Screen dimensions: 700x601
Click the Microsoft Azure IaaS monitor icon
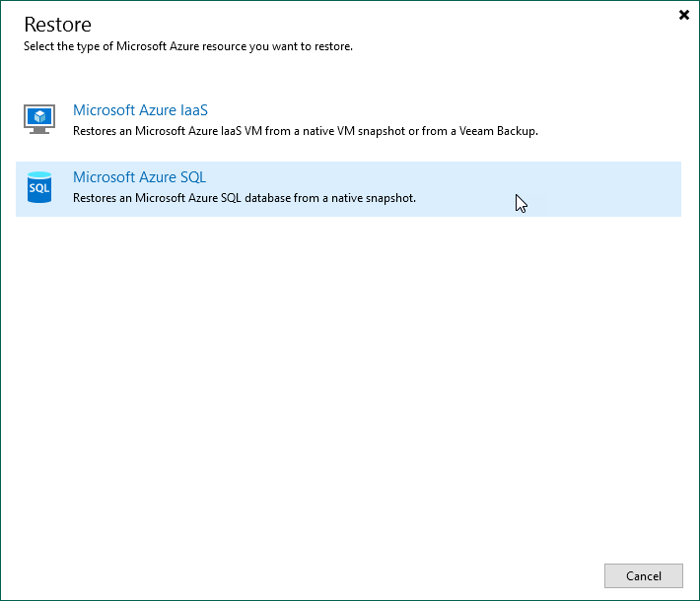click(x=39, y=119)
